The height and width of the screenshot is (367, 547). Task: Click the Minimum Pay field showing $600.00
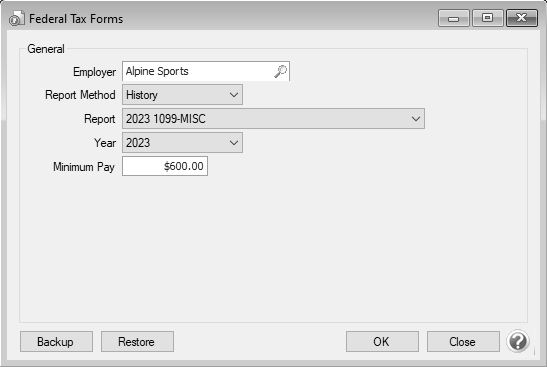[x=165, y=166]
